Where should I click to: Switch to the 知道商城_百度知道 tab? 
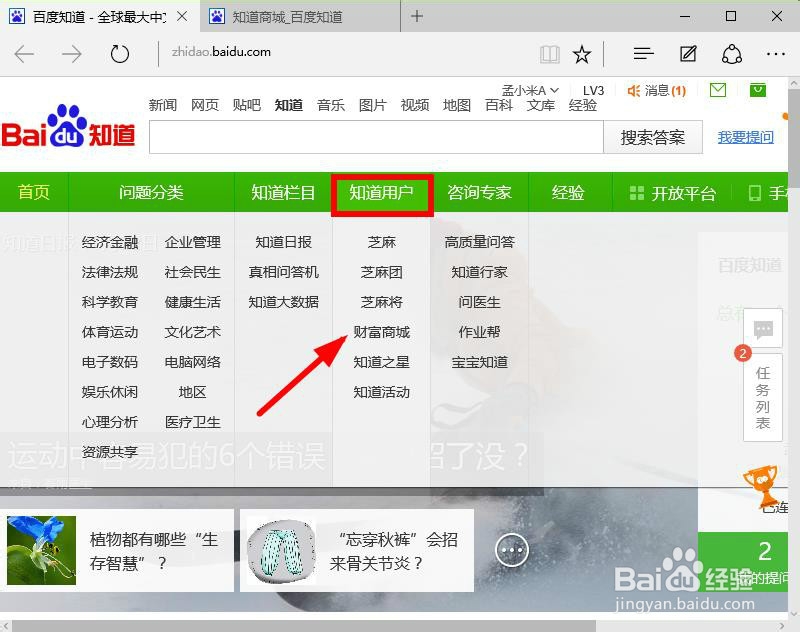tap(300, 16)
